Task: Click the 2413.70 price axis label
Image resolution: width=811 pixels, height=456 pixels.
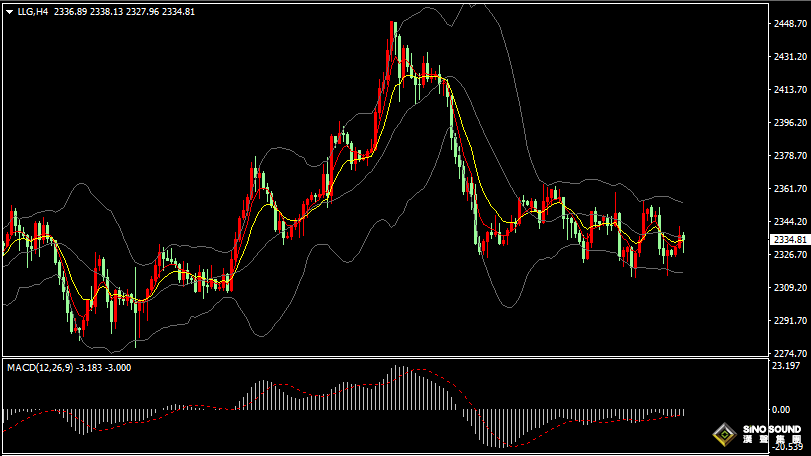Action: click(789, 90)
